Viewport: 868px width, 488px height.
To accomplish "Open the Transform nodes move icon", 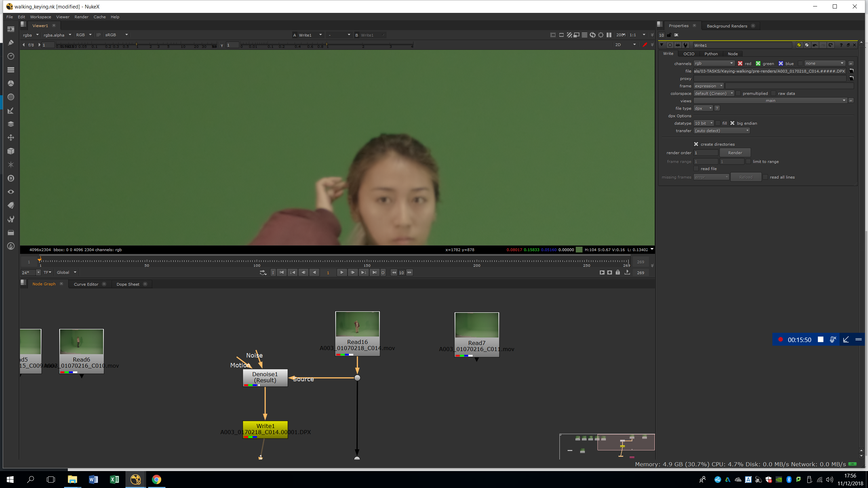I will coord(11,138).
